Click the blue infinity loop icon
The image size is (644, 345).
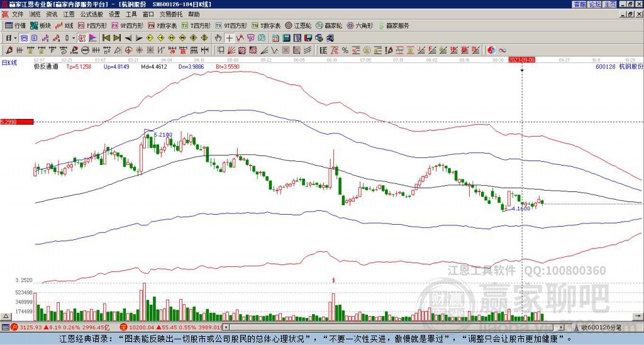coord(502,50)
